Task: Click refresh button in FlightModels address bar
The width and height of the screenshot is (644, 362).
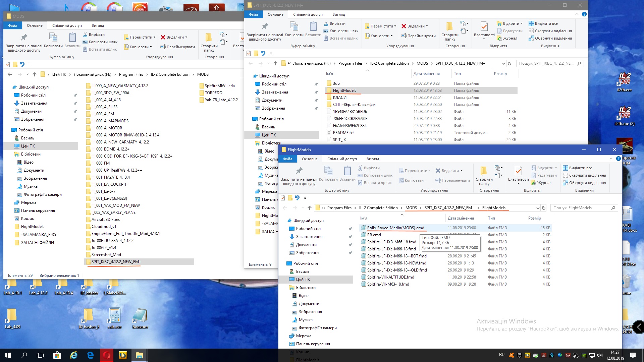Action: tap(544, 208)
